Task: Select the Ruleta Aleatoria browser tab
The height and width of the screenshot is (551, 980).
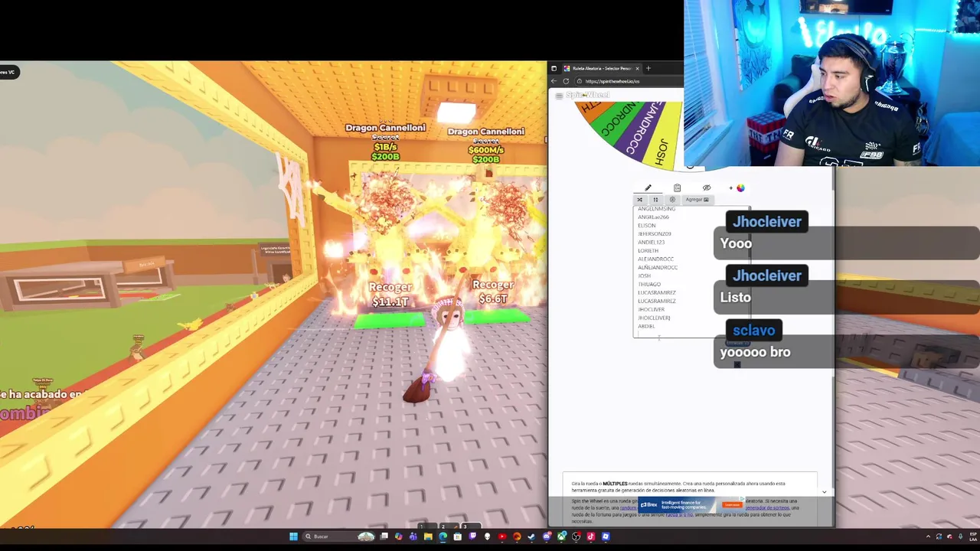Action: 601,68
